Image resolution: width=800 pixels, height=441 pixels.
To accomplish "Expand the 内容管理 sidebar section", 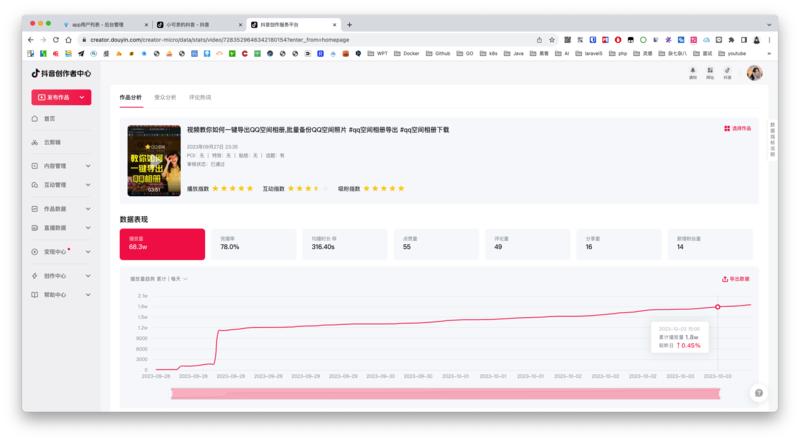I will pyautogui.click(x=61, y=166).
